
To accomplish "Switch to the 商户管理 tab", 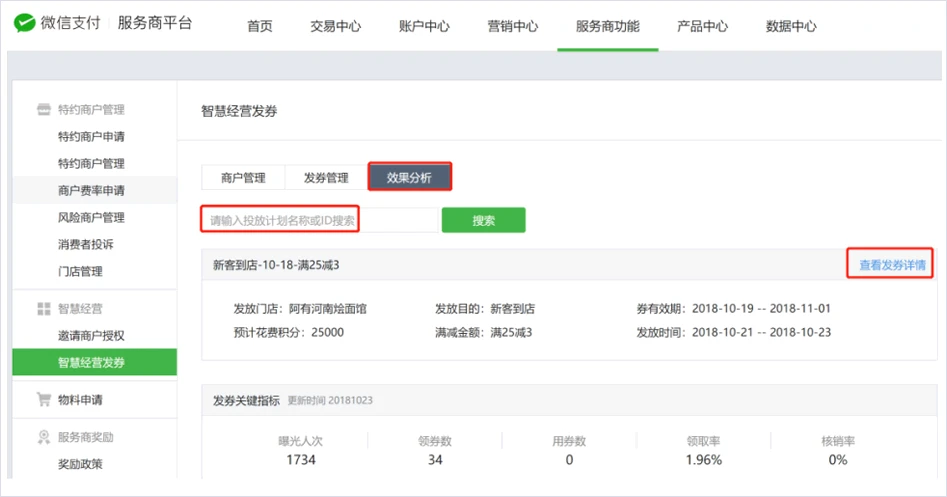I will [x=243, y=178].
